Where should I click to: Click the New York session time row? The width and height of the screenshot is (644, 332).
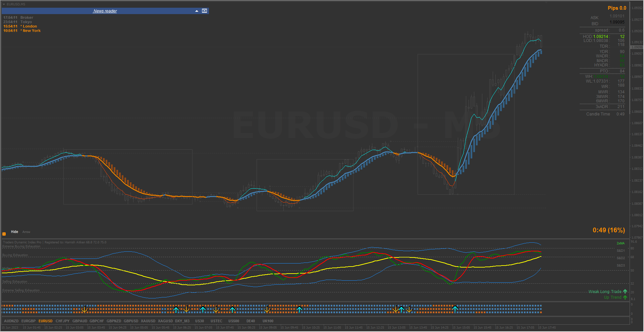tap(22, 31)
